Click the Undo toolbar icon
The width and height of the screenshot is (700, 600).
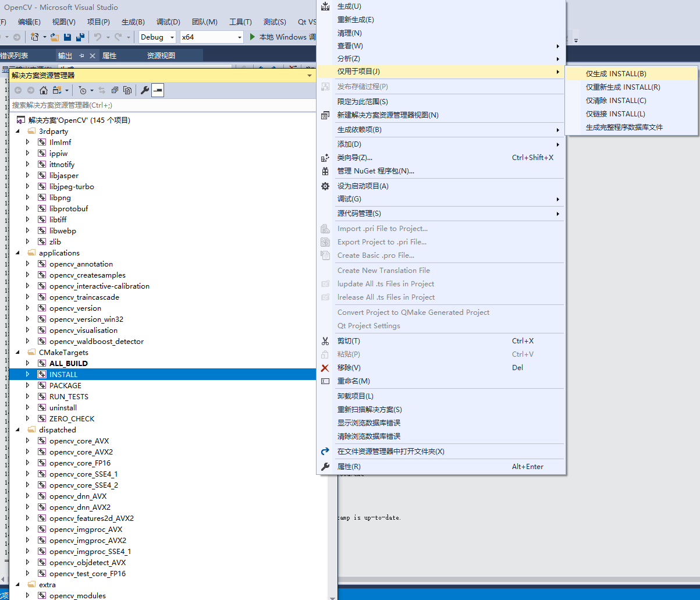98,37
